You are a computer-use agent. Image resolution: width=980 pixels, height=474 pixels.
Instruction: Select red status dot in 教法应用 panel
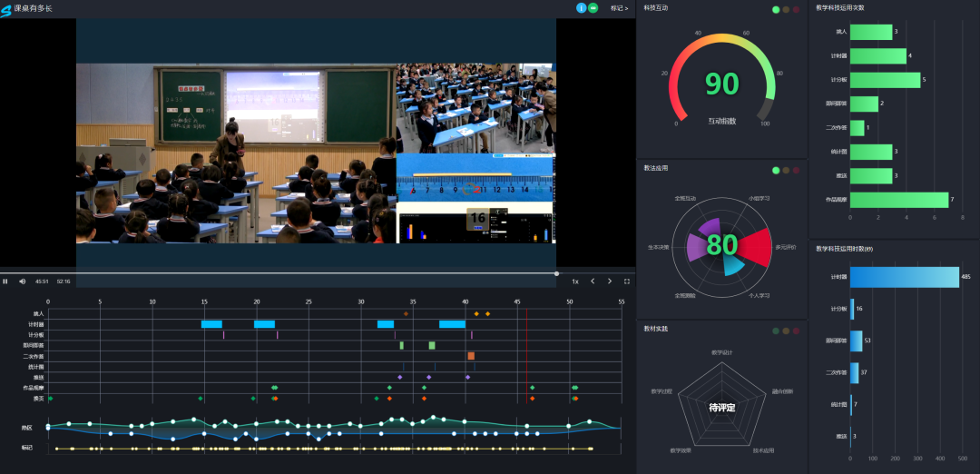pyautogui.click(x=796, y=171)
